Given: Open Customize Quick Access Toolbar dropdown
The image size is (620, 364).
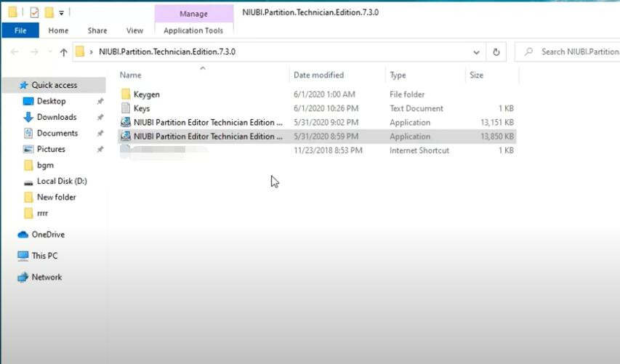Looking at the screenshot, I should pos(61,13).
